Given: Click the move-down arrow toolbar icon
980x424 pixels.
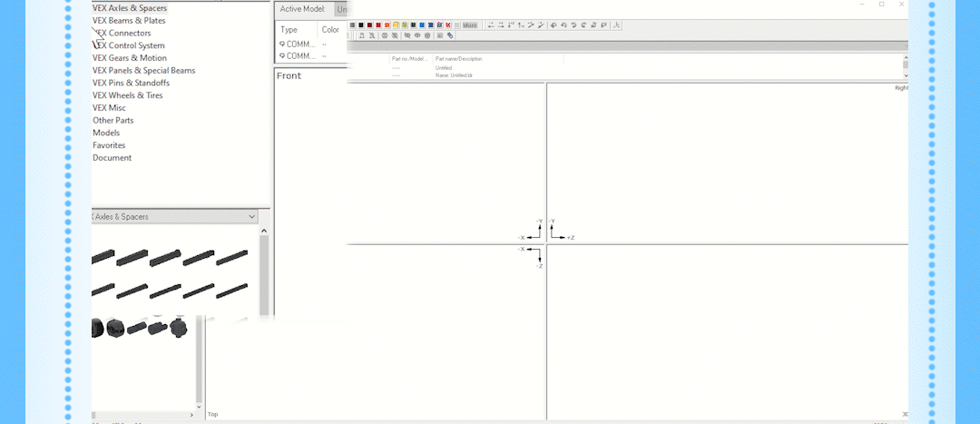Looking at the screenshot, I should coord(511,25).
